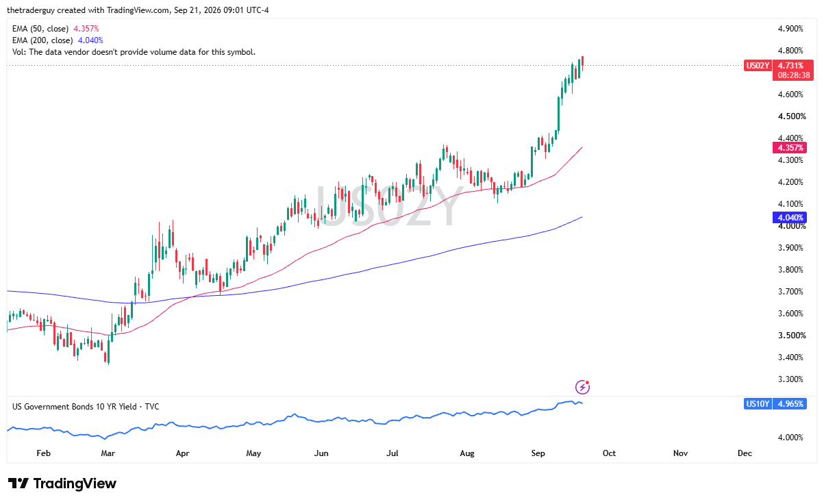
Task: Click the blue US10Y symbol label
Action: [758, 404]
